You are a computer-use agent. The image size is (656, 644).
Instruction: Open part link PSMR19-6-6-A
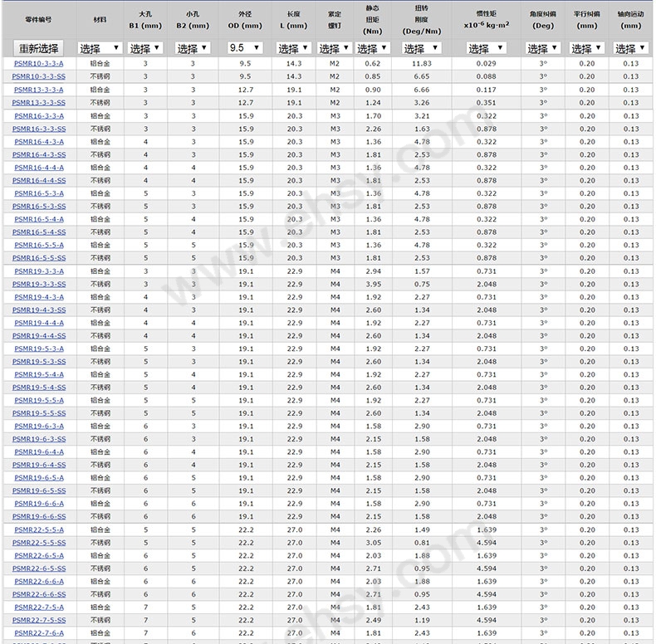pyautogui.click(x=39, y=504)
